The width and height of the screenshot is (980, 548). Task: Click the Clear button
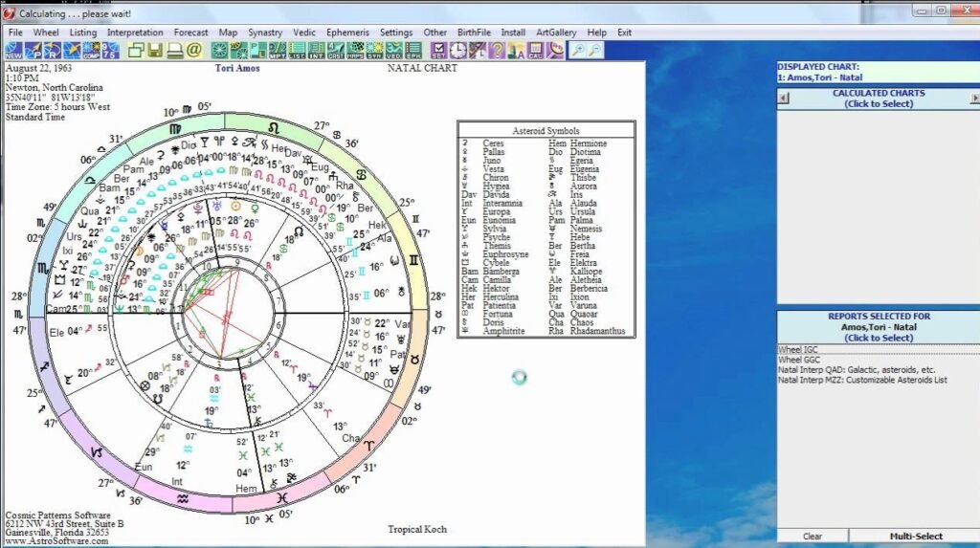click(813, 537)
